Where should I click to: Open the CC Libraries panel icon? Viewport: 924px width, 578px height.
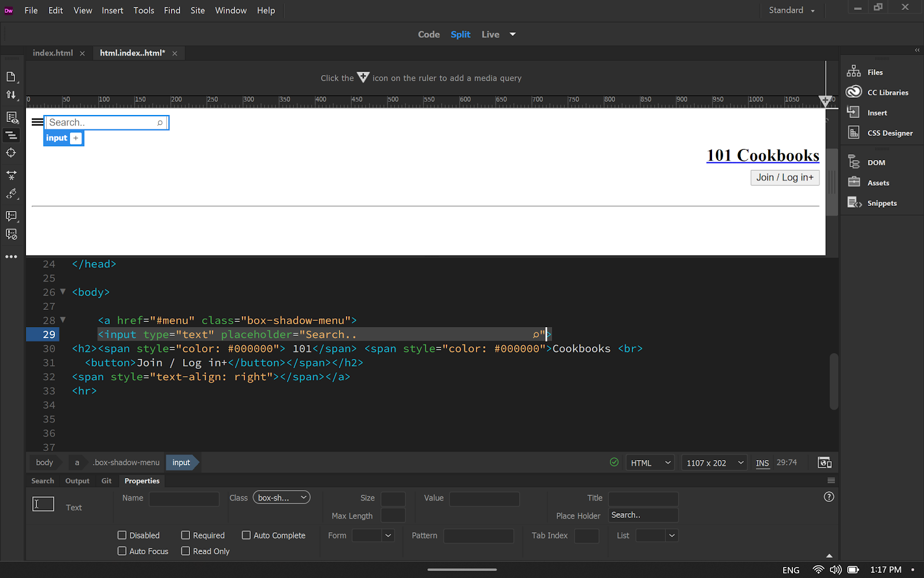point(854,92)
